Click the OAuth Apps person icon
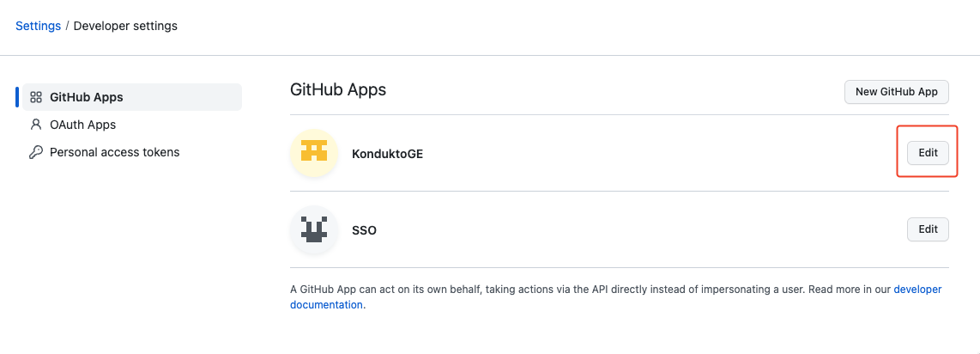 click(x=36, y=125)
